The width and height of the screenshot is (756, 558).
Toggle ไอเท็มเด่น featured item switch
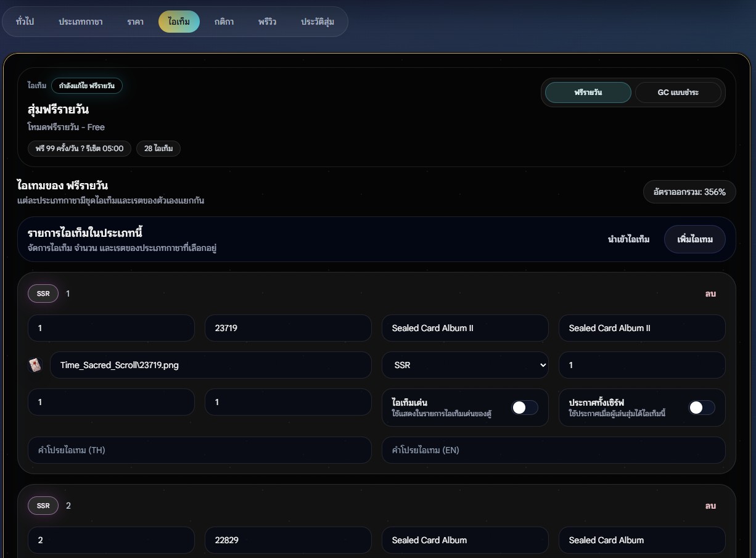(525, 408)
